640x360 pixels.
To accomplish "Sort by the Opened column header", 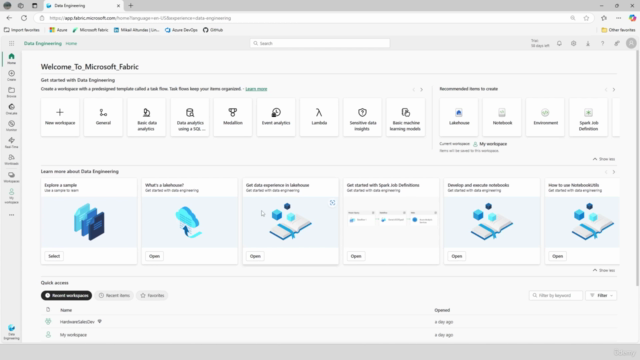I will [x=442, y=310].
